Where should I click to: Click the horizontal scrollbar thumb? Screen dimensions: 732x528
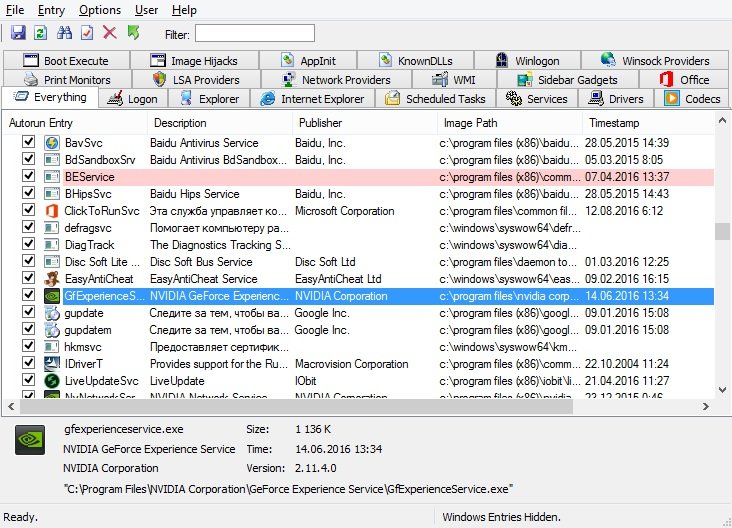click(296, 407)
